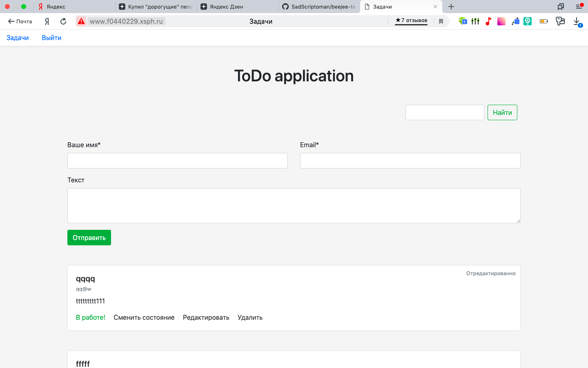Screen dimensions: 588x368
Task: Submit the form with Отправить button
Action: pyautogui.click(x=89, y=238)
